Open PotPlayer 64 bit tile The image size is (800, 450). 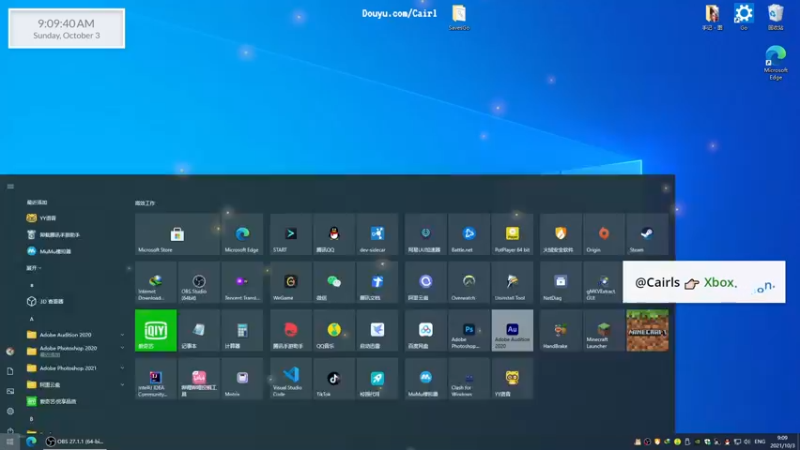tap(512, 234)
